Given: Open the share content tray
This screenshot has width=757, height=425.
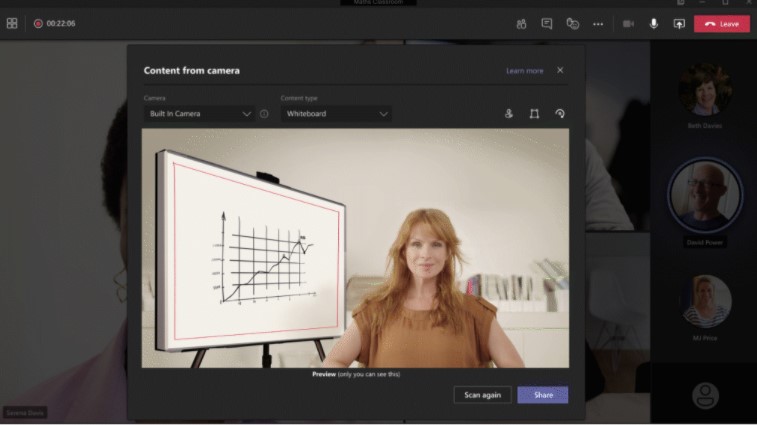Looking at the screenshot, I should 679,24.
